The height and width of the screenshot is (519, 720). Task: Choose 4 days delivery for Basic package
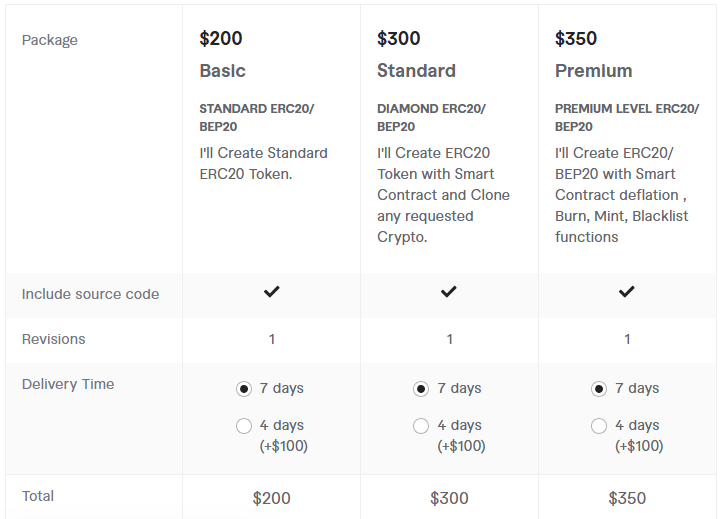244,426
